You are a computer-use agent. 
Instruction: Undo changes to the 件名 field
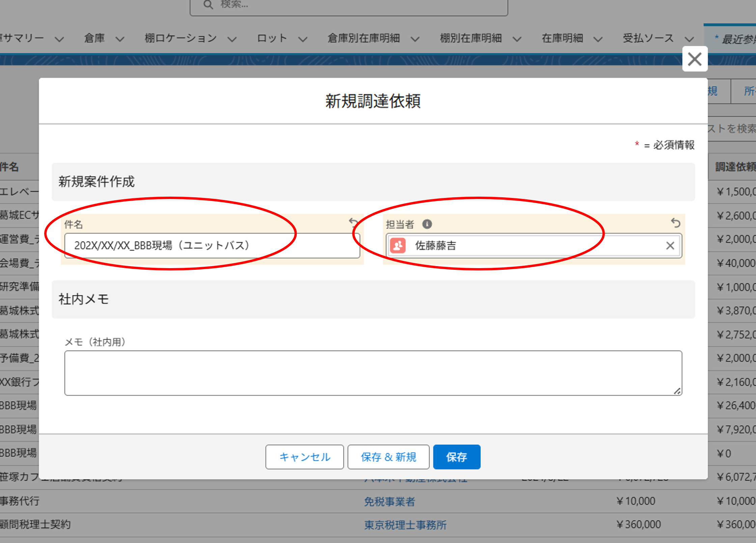(x=354, y=223)
